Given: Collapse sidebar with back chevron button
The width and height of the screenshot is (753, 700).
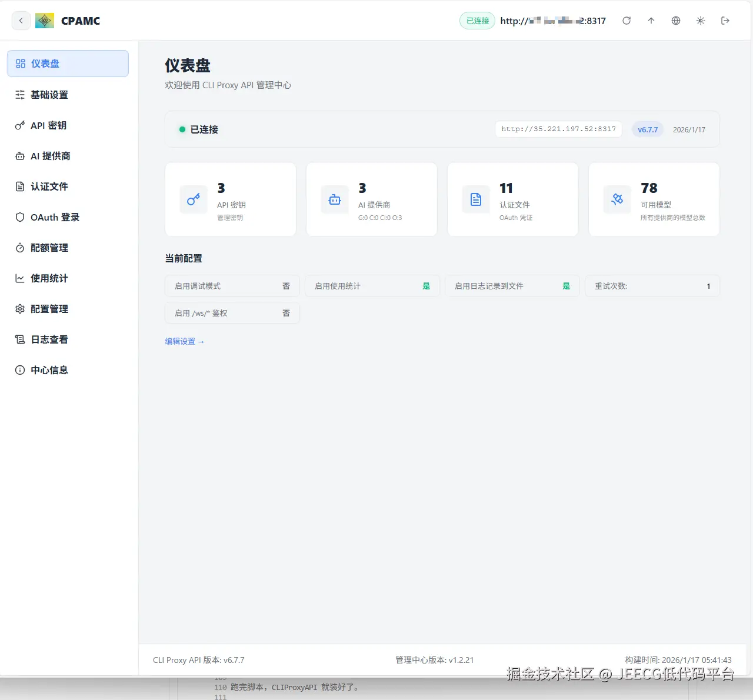Looking at the screenshot, I should 21,21.
